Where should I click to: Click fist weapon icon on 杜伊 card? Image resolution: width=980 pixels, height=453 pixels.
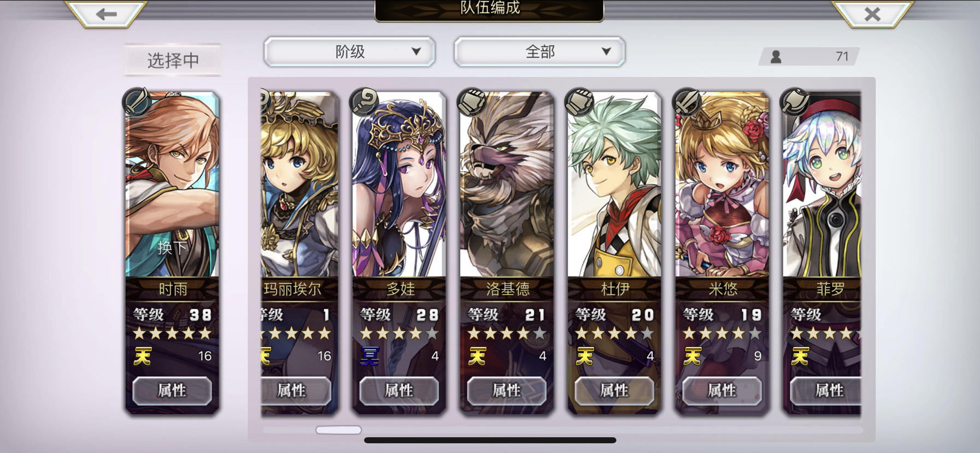coord(579,101)
